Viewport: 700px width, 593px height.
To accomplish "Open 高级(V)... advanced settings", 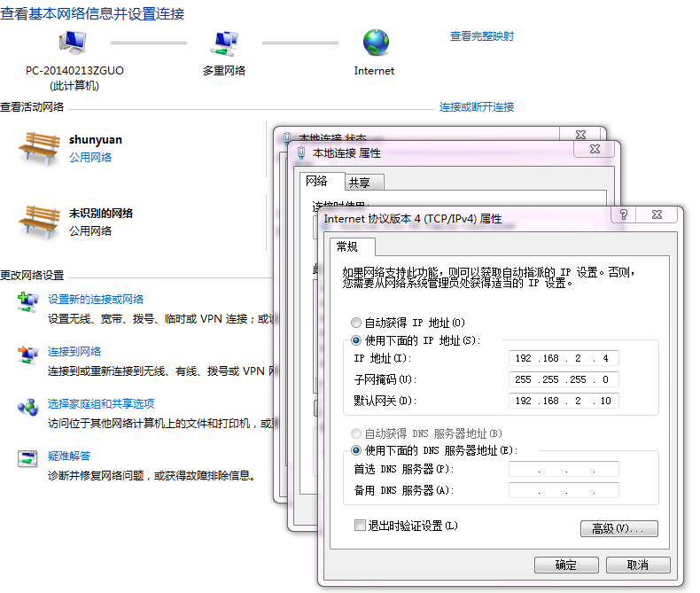I will pos(618,528).
